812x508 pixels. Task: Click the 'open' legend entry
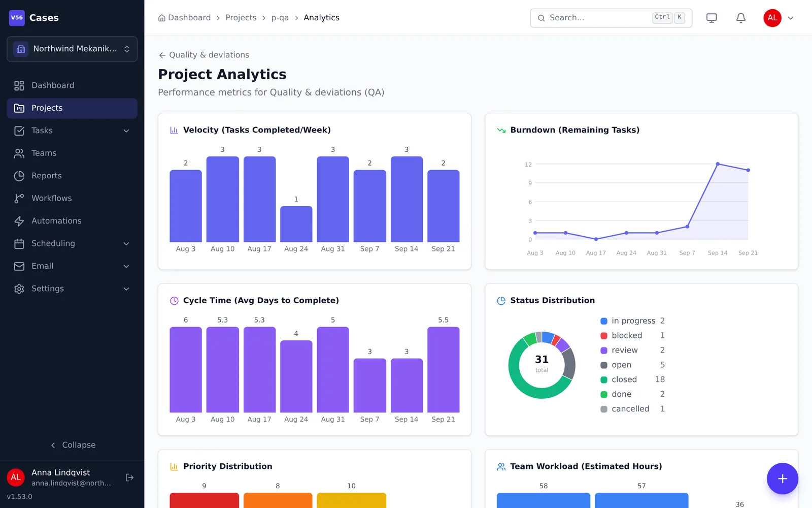coord(632,365)
